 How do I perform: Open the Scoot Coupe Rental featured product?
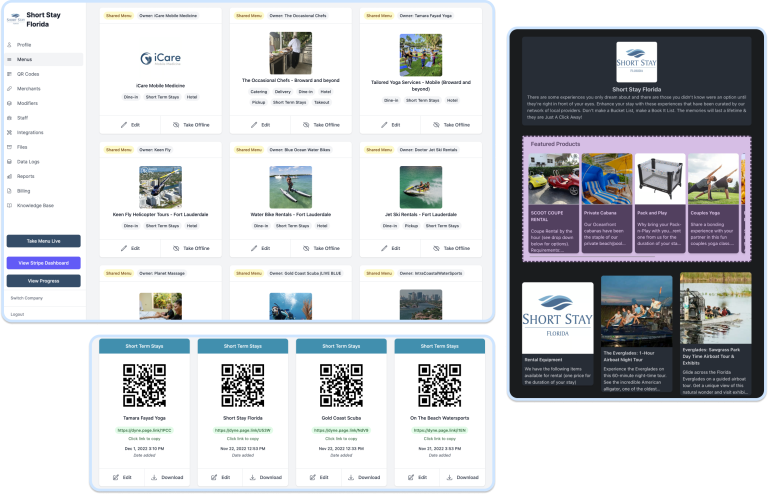pos(553,203)
